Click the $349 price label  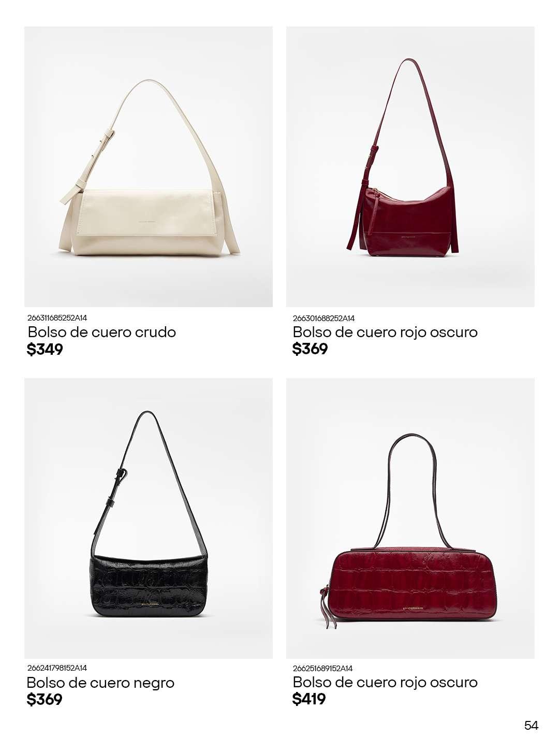45,350
